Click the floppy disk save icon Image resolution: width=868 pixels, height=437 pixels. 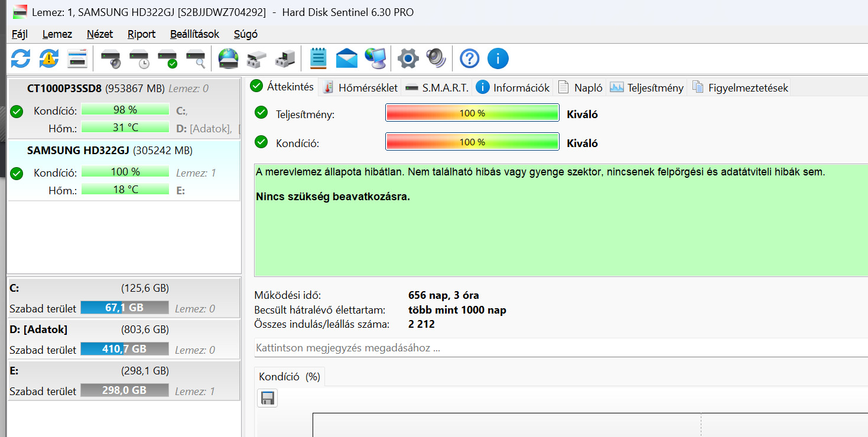pyautogui.click(x=267, y=398)
